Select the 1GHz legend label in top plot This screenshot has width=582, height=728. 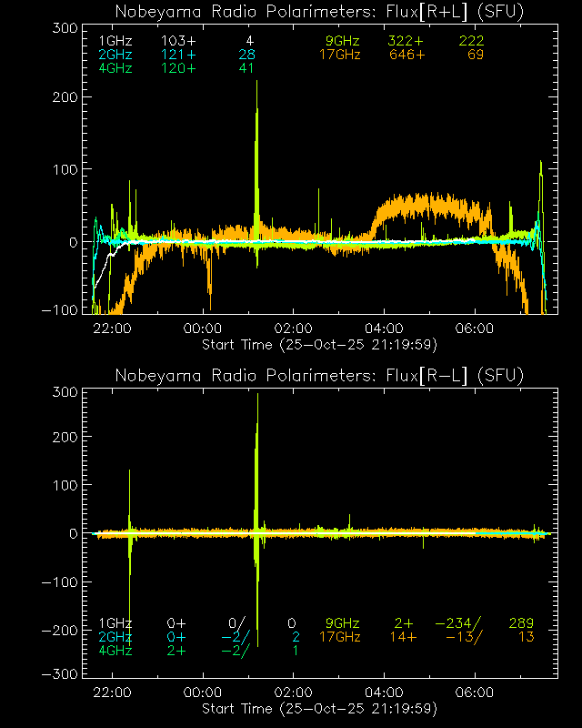point(115,41)
